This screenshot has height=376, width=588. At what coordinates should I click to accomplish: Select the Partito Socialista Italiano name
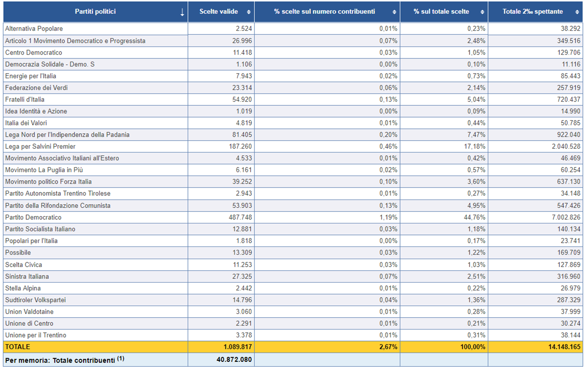(40, 229)
